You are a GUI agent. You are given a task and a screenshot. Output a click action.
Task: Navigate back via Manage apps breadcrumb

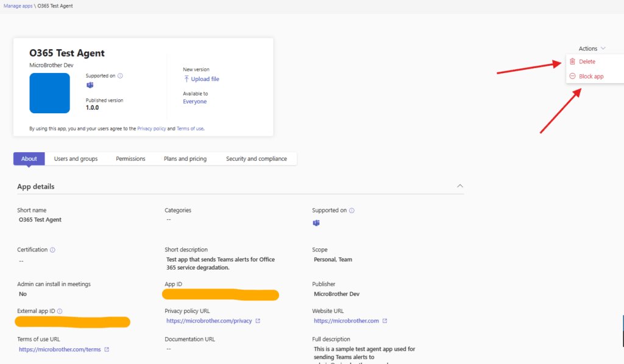16,5
